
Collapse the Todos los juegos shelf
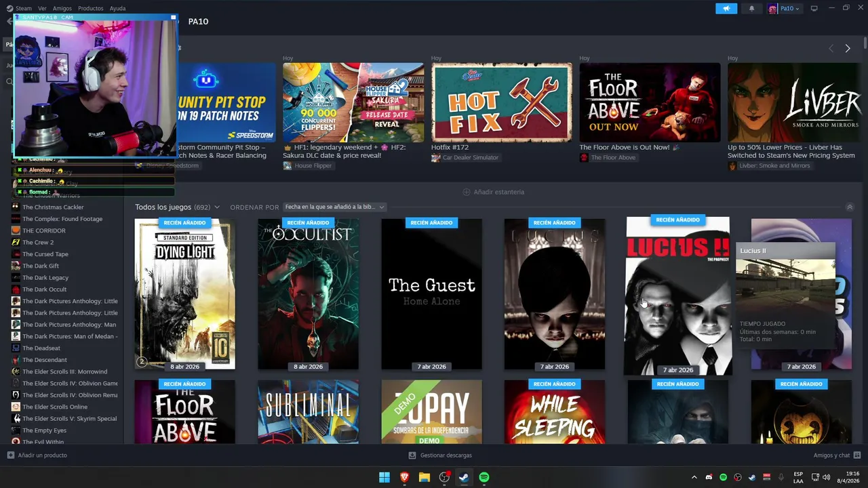click(x=849, y=207)
